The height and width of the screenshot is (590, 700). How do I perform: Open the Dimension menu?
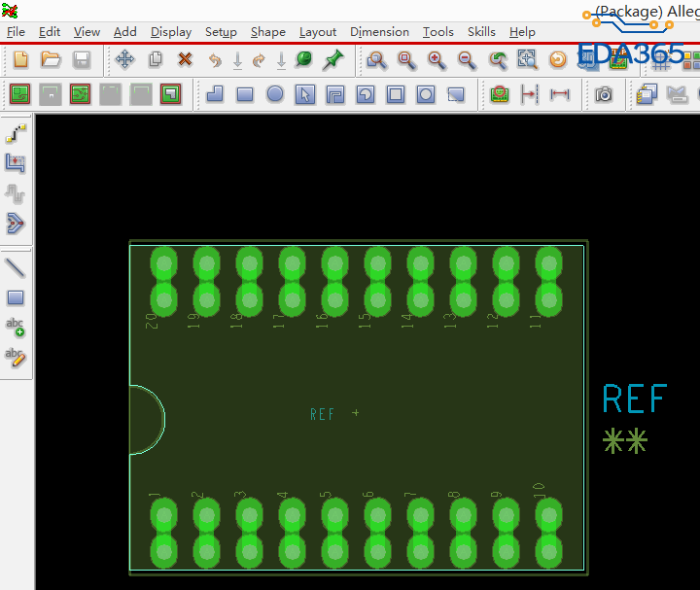(x=379, y=32)
